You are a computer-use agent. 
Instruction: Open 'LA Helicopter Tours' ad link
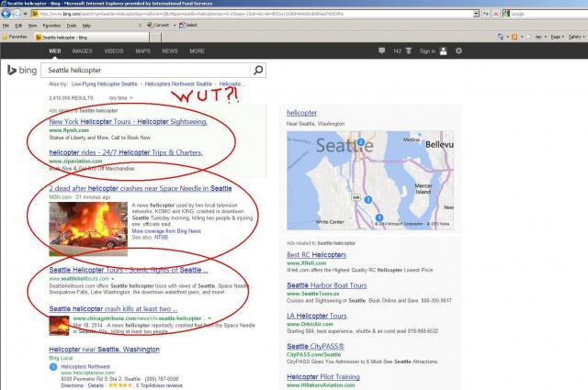click(316, 316)
